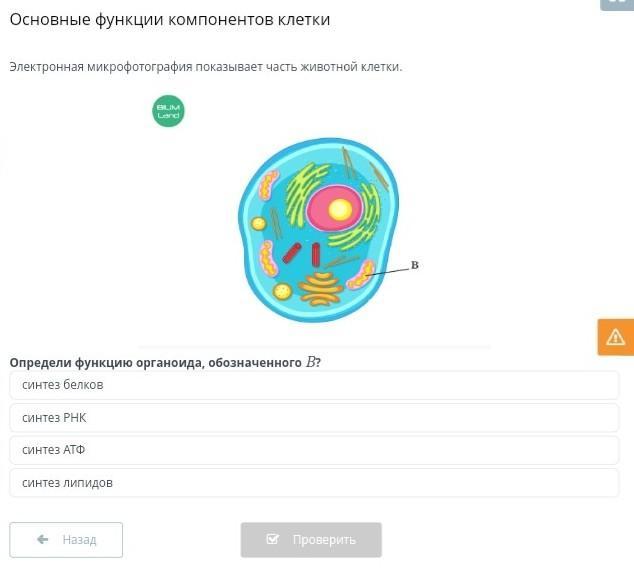Select the answer синтез белков
Screen dimensions: 634x577
coord(314,385)
